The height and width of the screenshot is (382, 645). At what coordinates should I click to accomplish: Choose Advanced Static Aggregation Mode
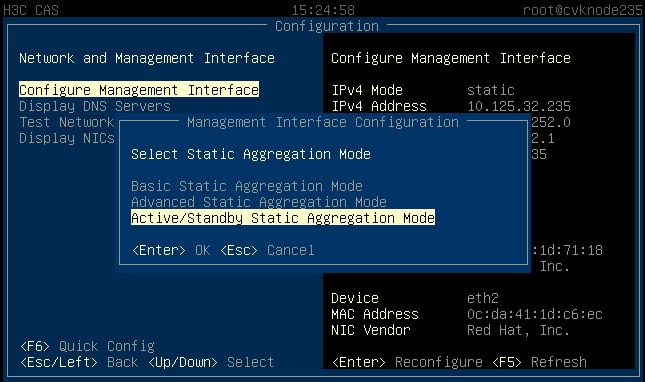(259, 202)
